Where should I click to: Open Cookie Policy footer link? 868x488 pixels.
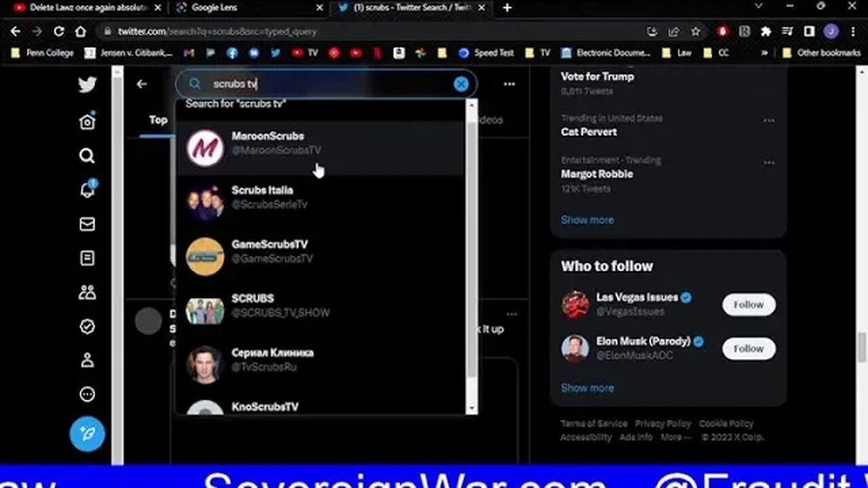(x=726, y=424)
